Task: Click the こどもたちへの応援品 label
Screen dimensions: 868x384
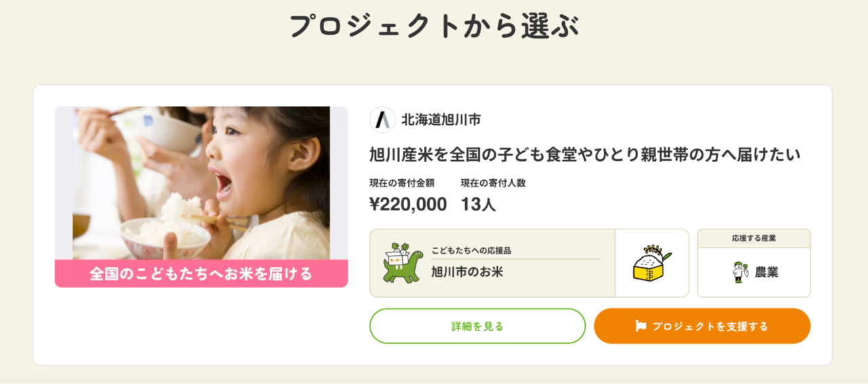Action: 471,250
